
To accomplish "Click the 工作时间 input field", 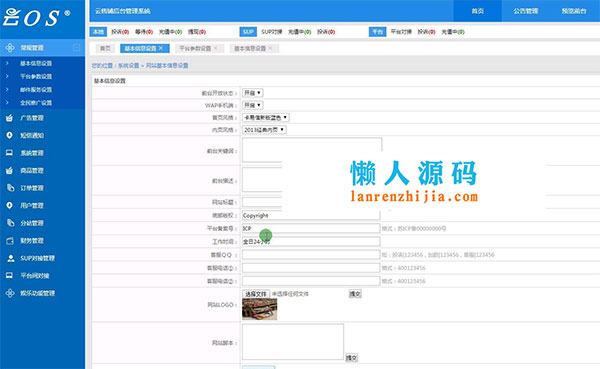I will [x=311, y=242].
